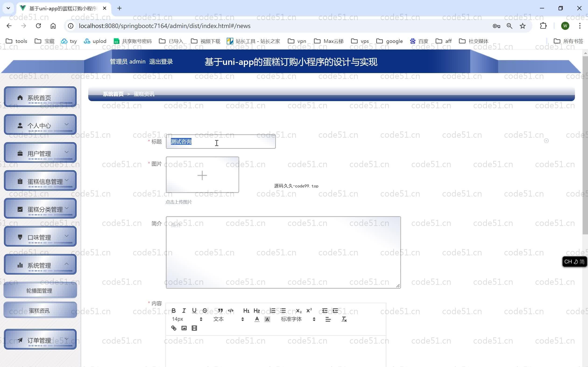Apply subscript formatting

point(299,311)
